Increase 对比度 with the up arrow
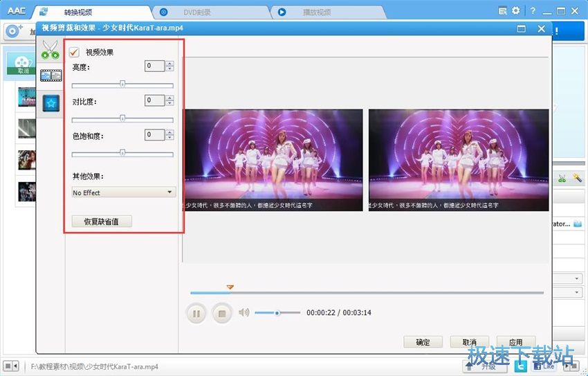588x376 pixels. (x=170, y=98)
